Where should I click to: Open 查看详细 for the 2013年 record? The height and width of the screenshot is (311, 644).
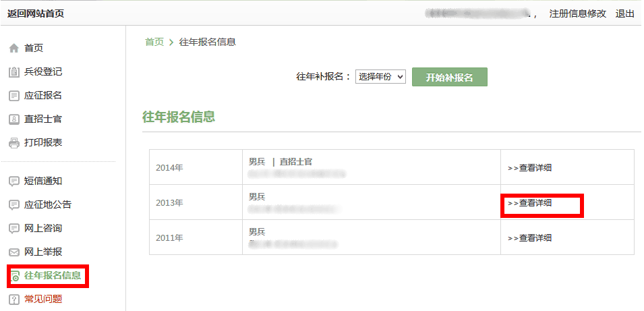(x=529, y=203)
